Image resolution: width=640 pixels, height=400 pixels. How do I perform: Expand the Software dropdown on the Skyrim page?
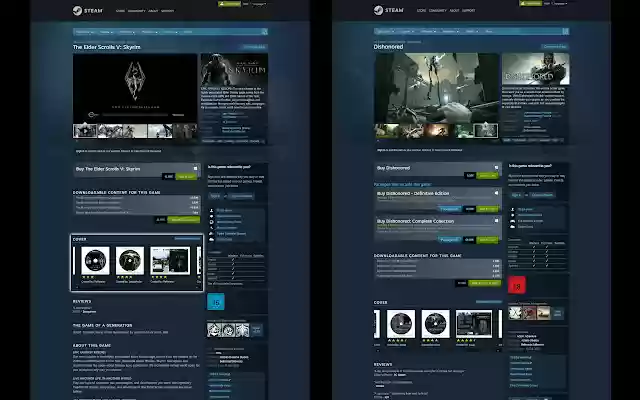(127, 32)
